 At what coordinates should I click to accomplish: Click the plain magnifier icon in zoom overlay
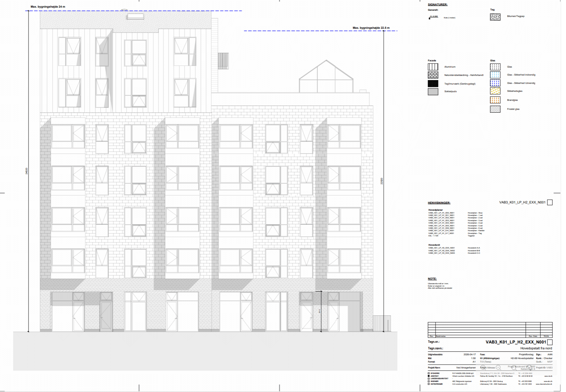coord(514,367)
